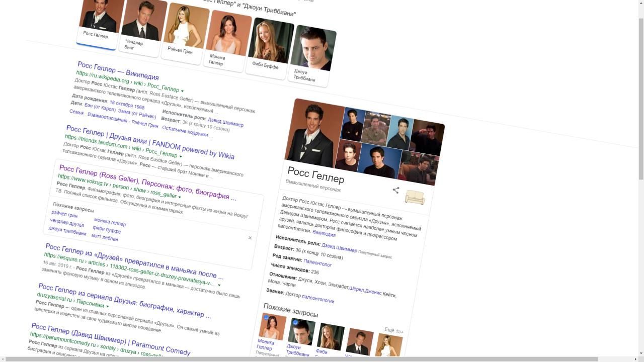Expand the arrow next to ru.wikipedia.org URL
644x362 pixels.
(182, 91)
